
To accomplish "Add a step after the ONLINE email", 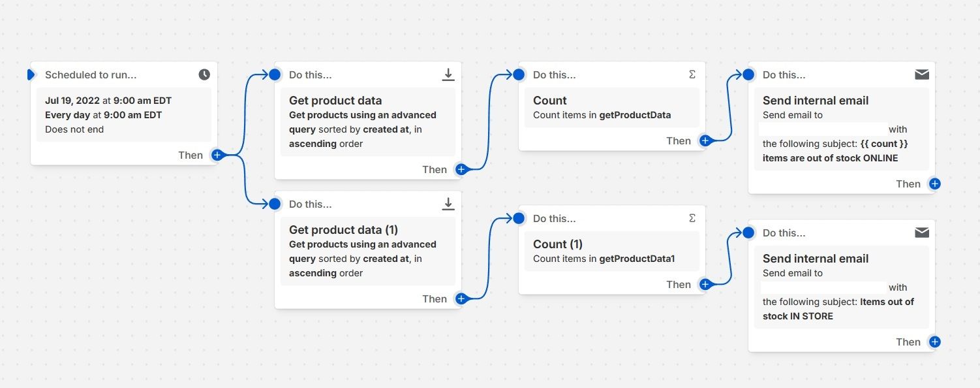I will 934,184.
